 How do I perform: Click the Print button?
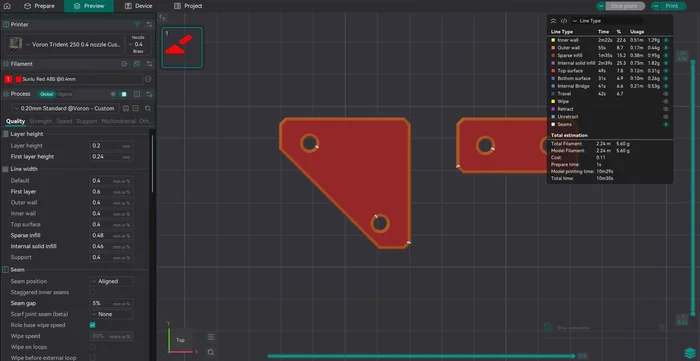click(x=672, y=6)
